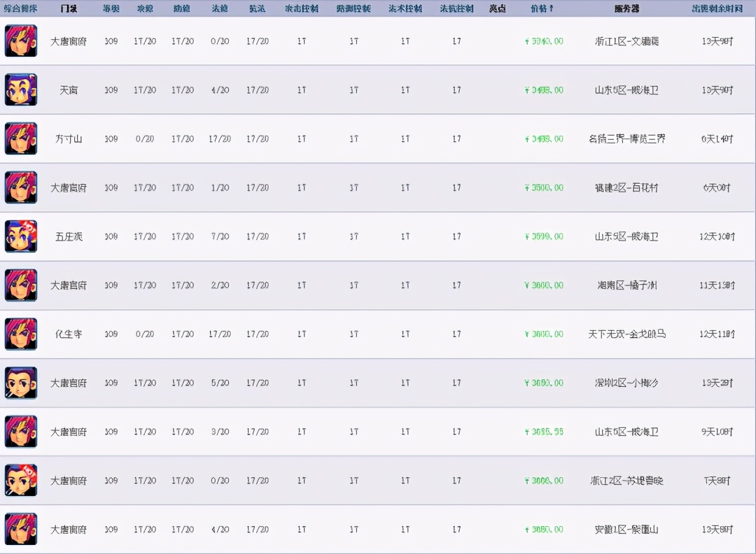
Task: View avatar of the ¥3655.55 listing
Action: click(x=21, y=432)
